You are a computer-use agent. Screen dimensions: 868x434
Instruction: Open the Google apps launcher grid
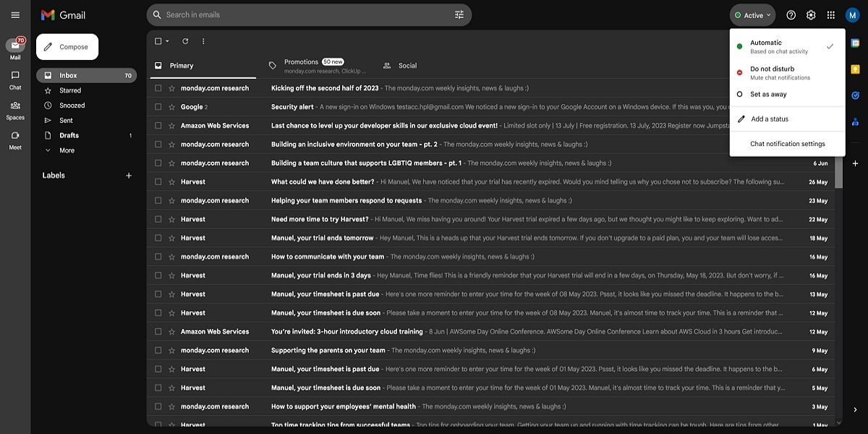(830, 14)
